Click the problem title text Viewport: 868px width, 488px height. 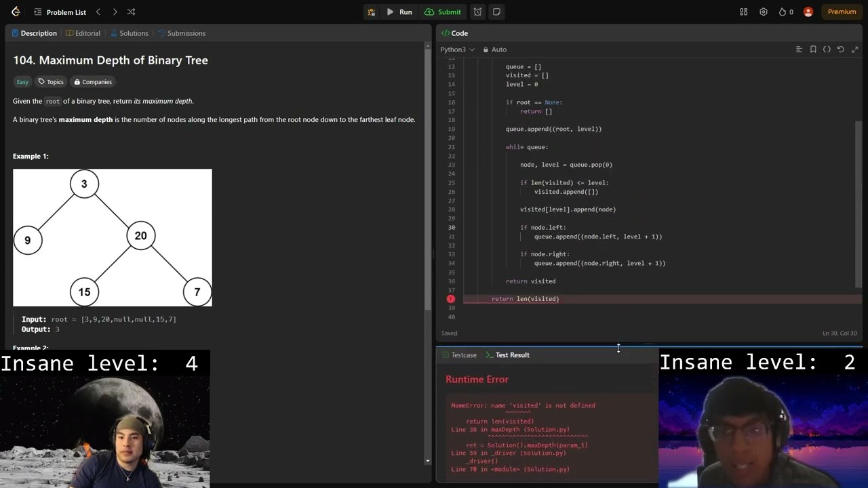pos(111,60)
